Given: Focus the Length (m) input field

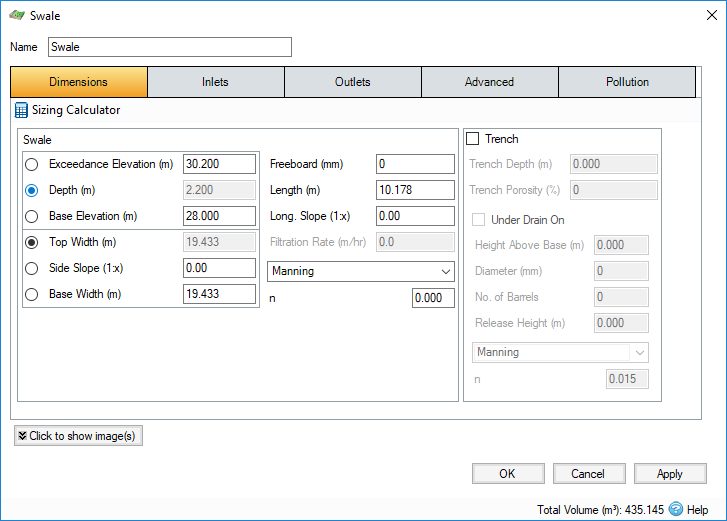Looking at the screenshot, I should (x=415, y=190).
